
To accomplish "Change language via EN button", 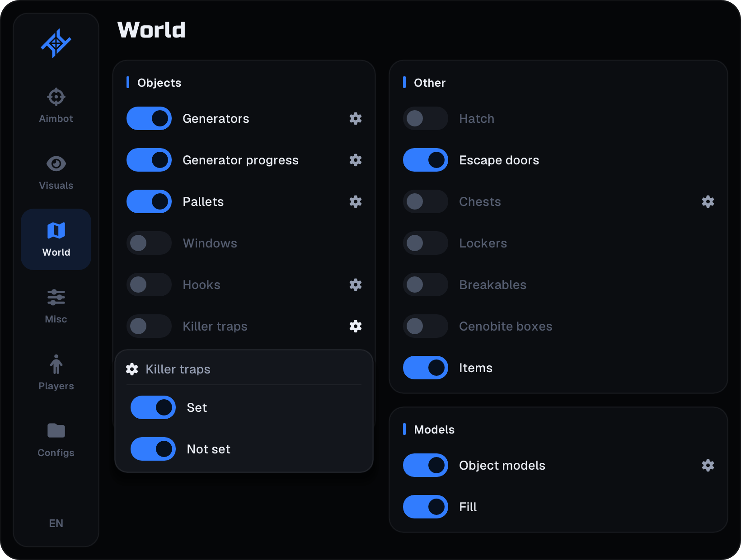I will pyautogui.click(x=56, y=523).
